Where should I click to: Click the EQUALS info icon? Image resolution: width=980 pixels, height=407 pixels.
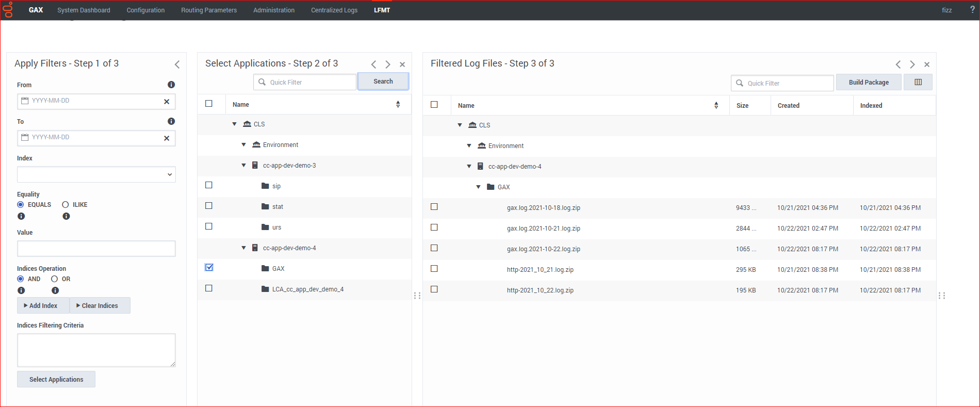click(x=21, y=216)
